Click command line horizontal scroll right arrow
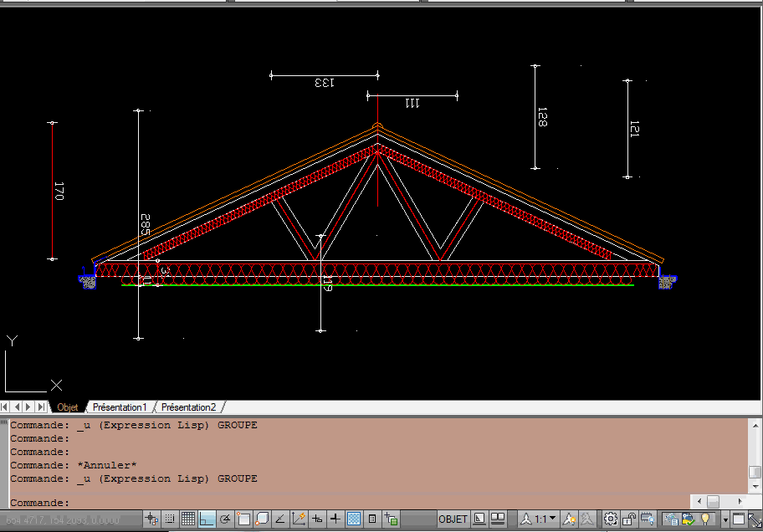 point(740,501)
